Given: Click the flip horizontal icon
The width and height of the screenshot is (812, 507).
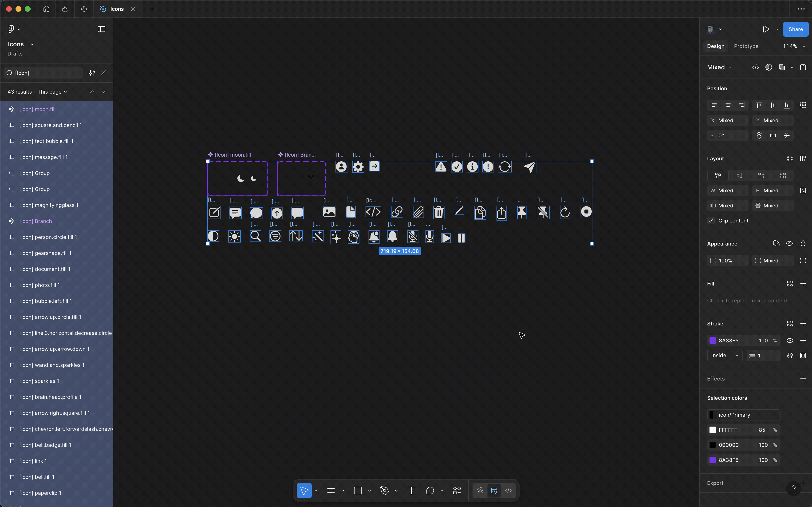Looking at the screenshot, I should click(x=773, y=135).
